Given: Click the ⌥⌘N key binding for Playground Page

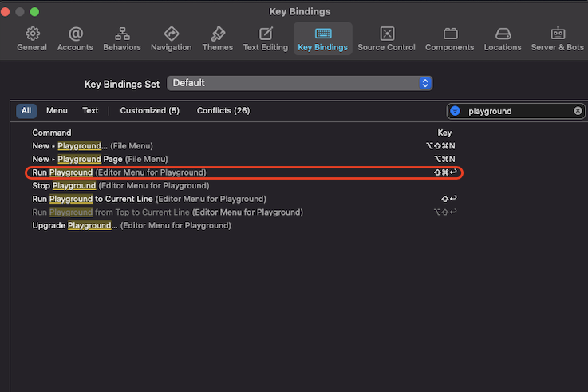Looking at the screenshot, I should click(444, 159).
